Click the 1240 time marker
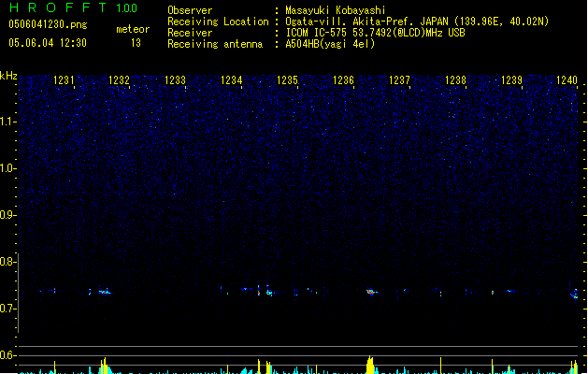588x374 pixels. click(x=567, y=80)
